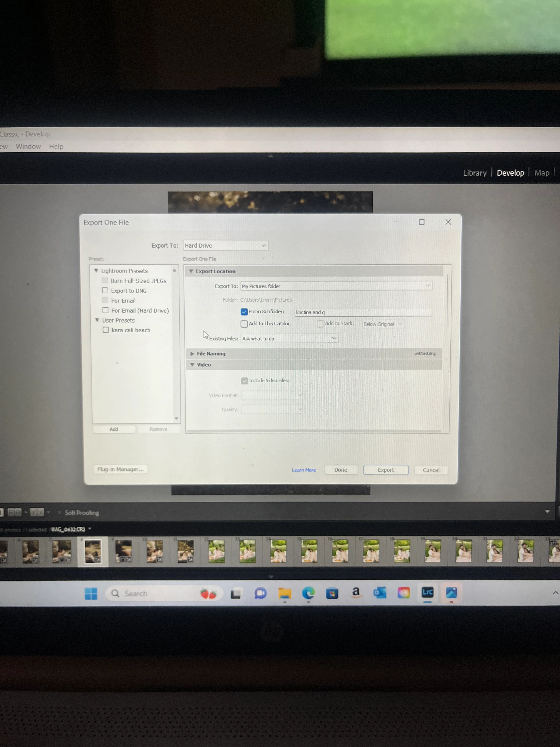Uncheck the Put in Subfolder checkbox
The image size is (560, 747).
(x=244, y=312)
